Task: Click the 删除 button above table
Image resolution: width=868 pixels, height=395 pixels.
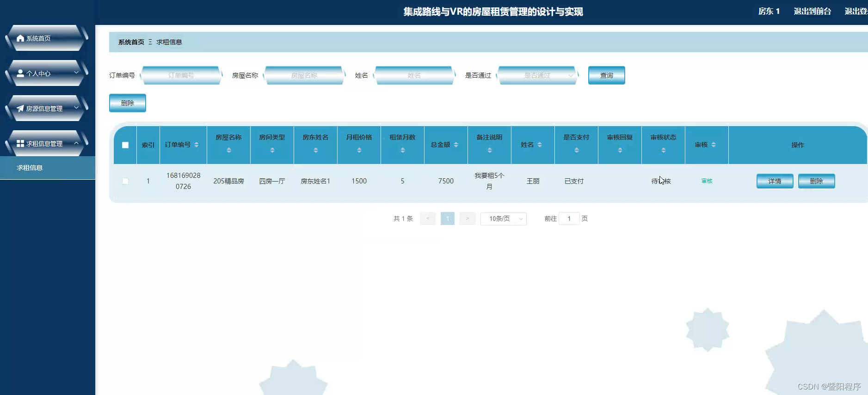Action: [128, 103]
